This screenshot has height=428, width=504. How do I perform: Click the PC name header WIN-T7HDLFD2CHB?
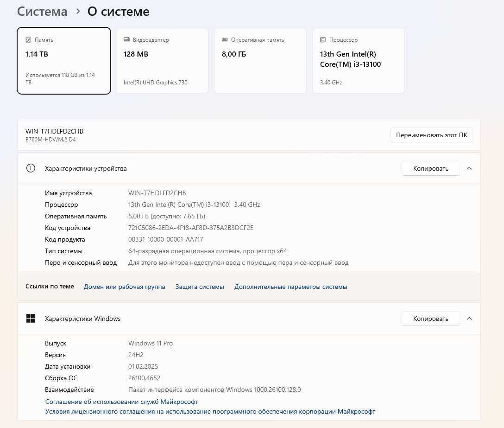[54, 131]
